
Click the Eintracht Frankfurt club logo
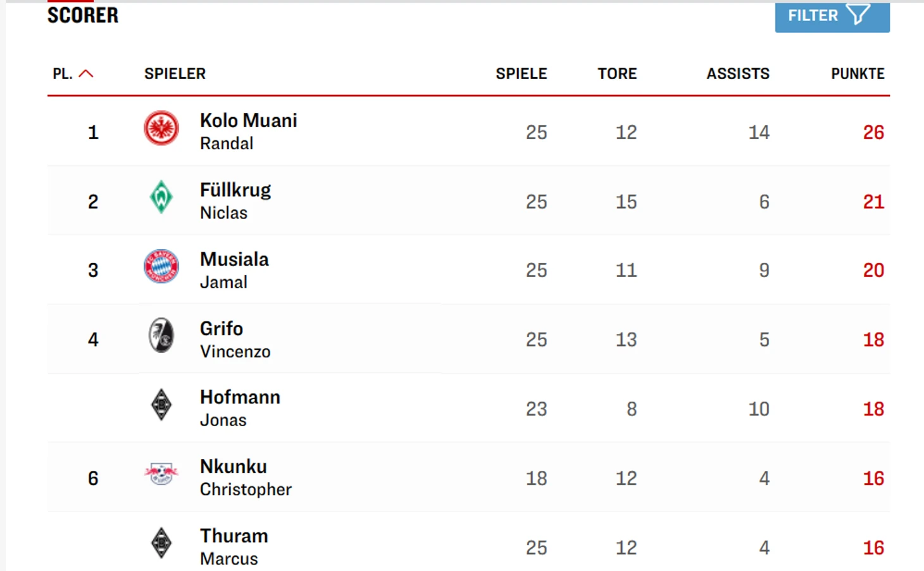point(161,128)
